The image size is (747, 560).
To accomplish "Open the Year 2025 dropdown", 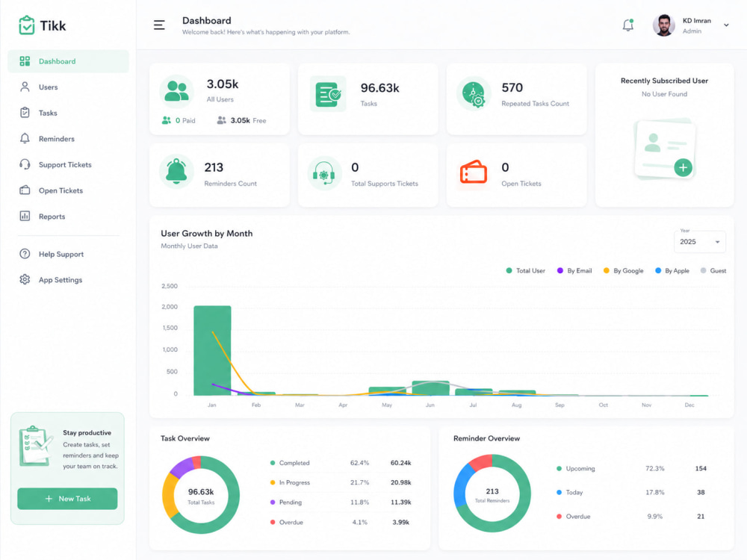I will (x=699, y=241).
